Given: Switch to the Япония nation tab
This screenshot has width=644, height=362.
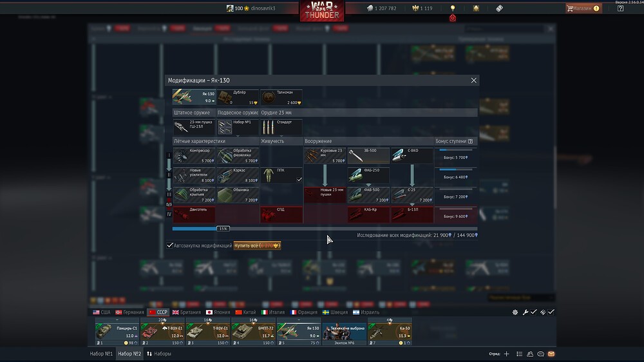Looking at the screenshot, I should coord(218,312).
